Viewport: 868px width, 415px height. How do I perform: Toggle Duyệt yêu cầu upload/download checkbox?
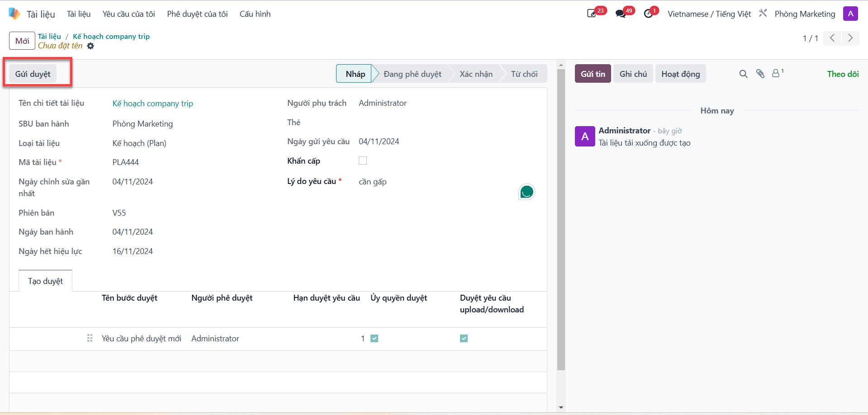click(464, 338)
